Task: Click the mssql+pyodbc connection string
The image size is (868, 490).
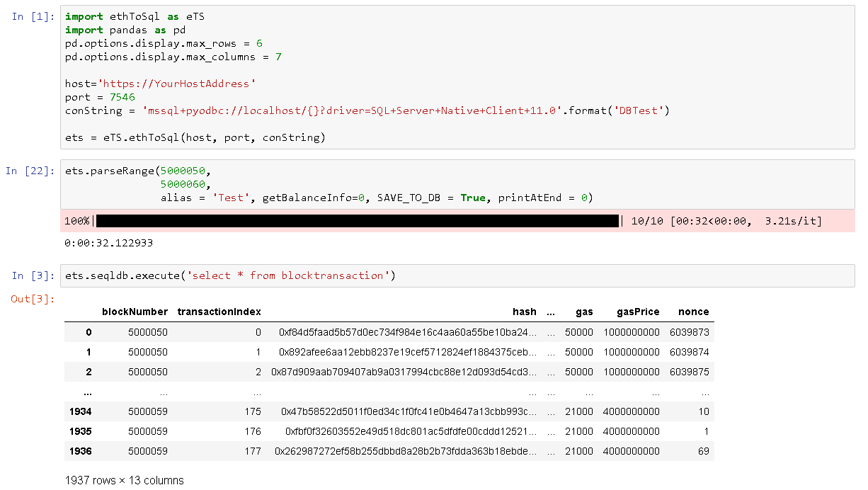Action: tap(352, 110)
